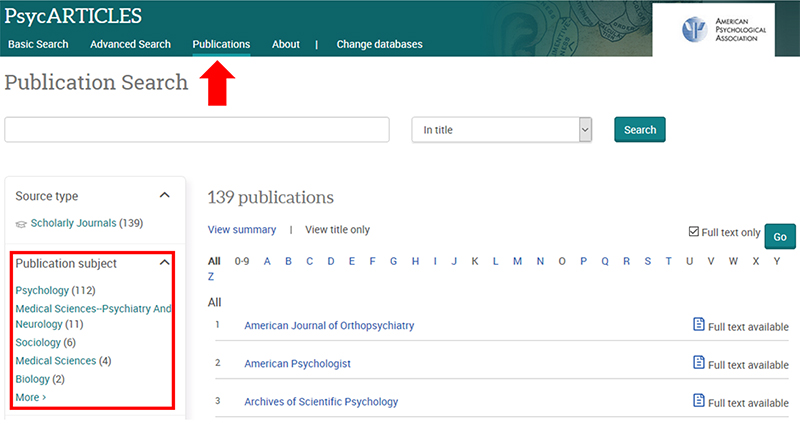Open American Journal of Orthopsychiatry
Screen dimensions: 800x433
coord(329,325)
